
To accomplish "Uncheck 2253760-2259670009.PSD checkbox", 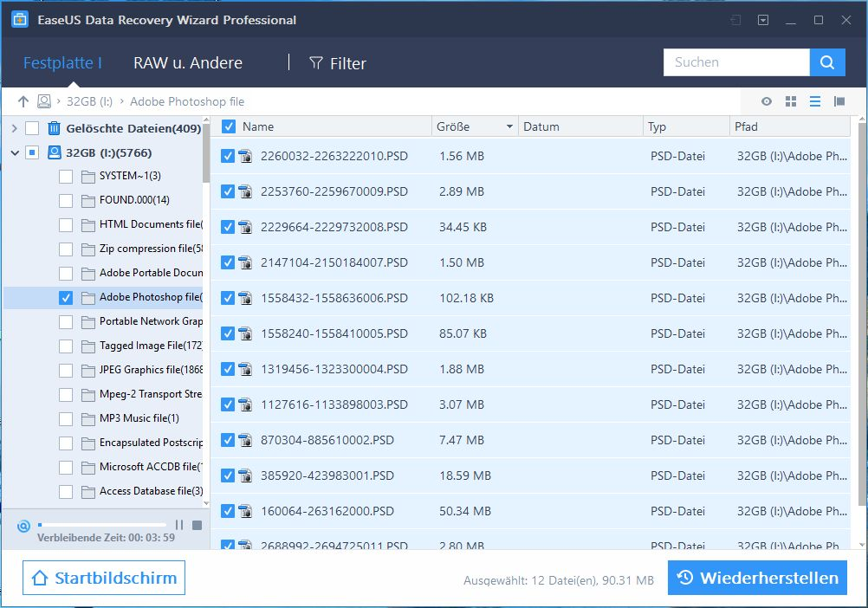I will 228,191.
